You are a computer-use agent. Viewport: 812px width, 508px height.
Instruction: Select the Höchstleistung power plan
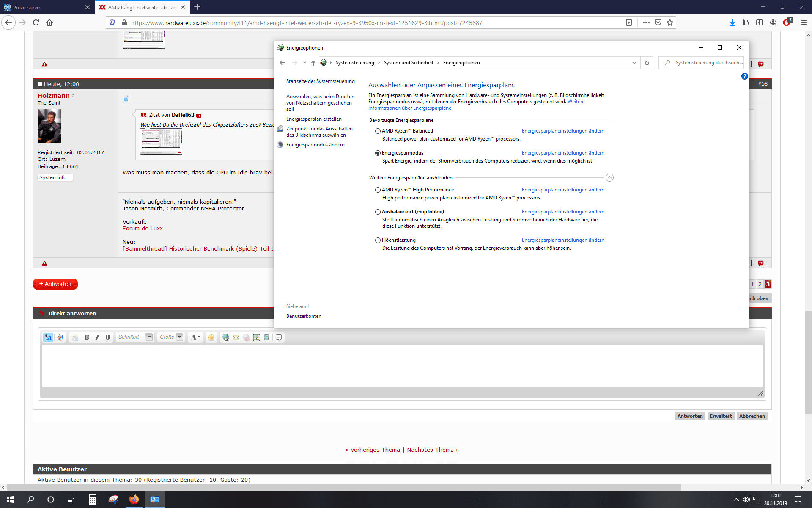[x=378, y=240]
